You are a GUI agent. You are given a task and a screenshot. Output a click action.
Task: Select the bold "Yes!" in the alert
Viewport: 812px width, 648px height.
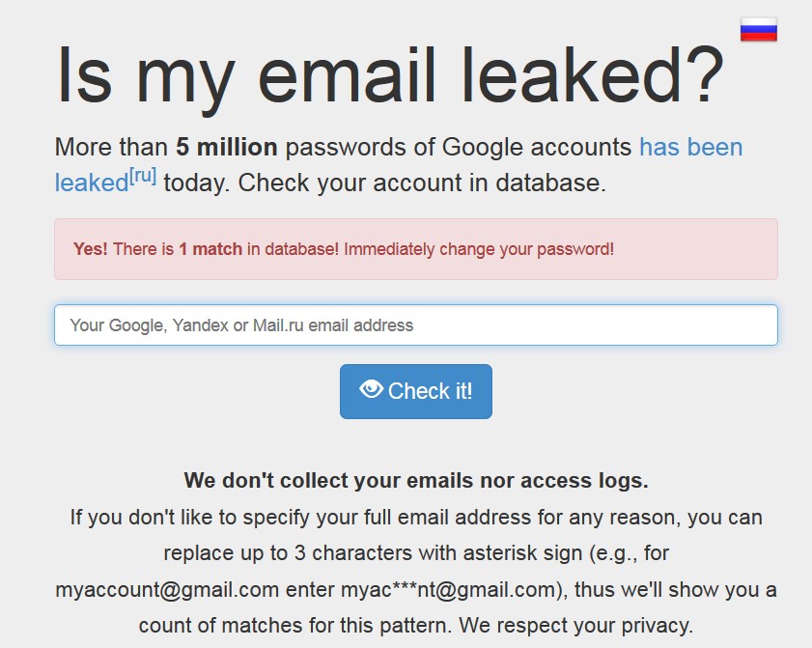click(90, 249)
